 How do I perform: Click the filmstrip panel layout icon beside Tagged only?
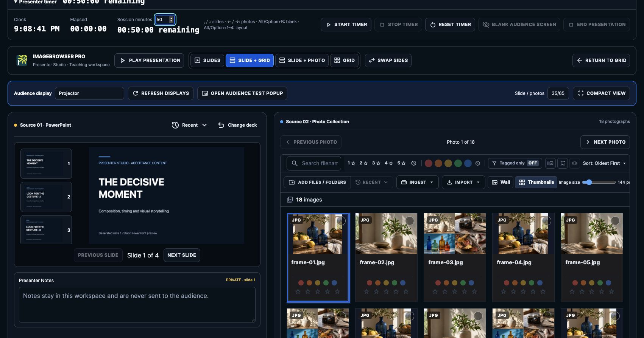tap(550, 163)
